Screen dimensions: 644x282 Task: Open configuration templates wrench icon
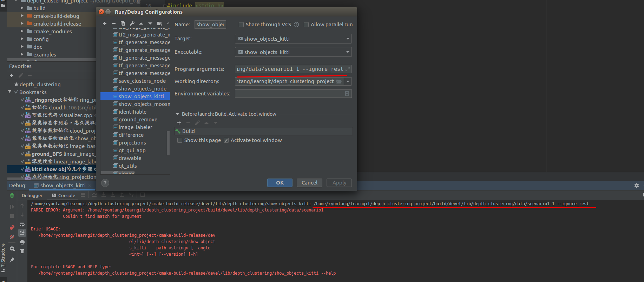click(132, 23)
